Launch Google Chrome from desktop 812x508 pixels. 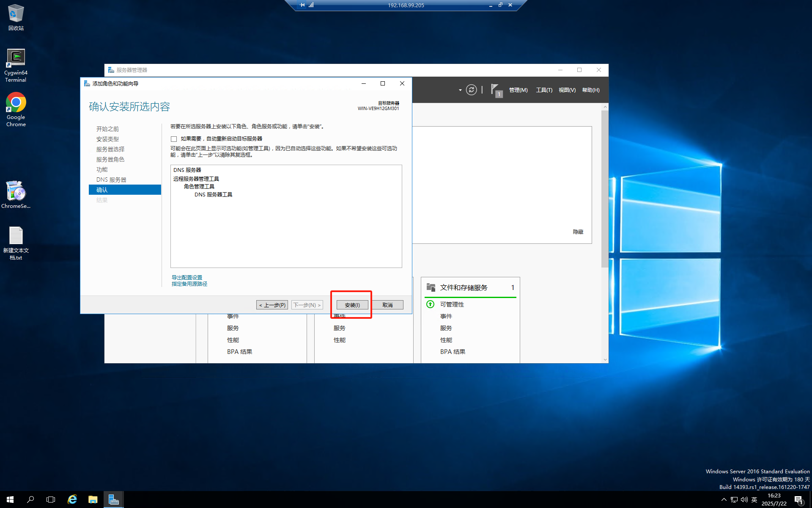(x=16, y=110)
